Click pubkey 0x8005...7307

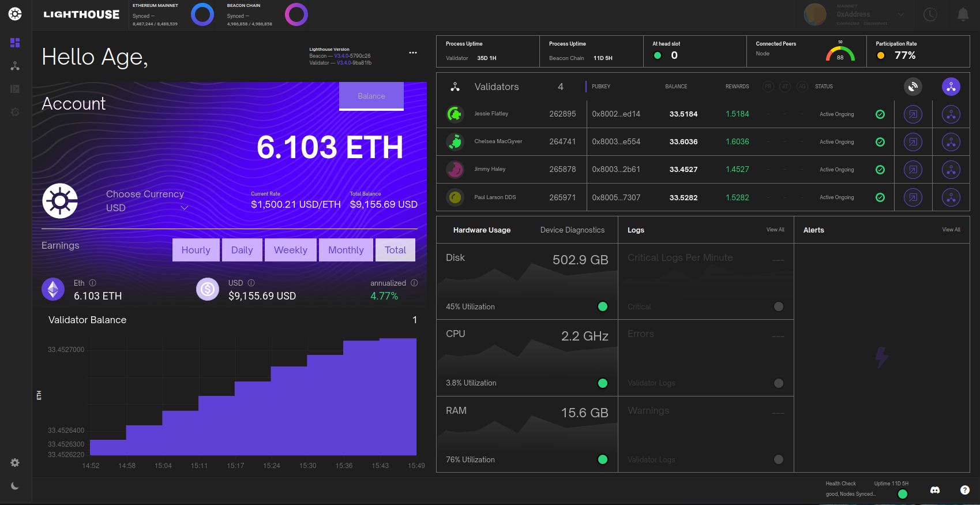coord(616,197)
